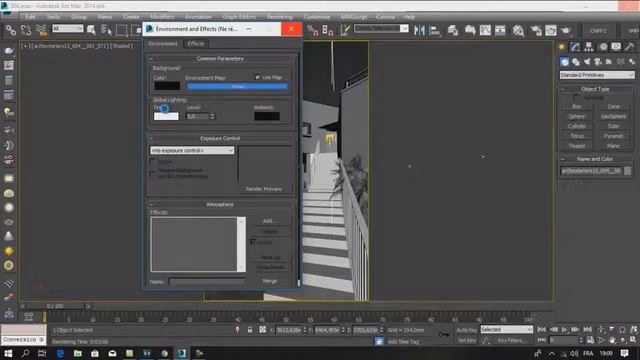Select the Shapes category icon
This screenshot has width=640, height=360.
(x=576, y=62)
